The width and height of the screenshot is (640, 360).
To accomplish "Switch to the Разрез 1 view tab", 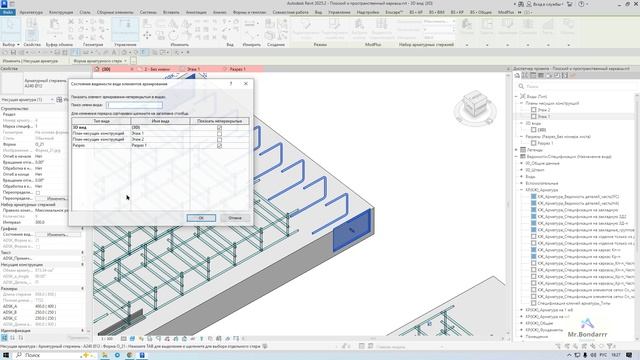I will (x=237, y=69).
